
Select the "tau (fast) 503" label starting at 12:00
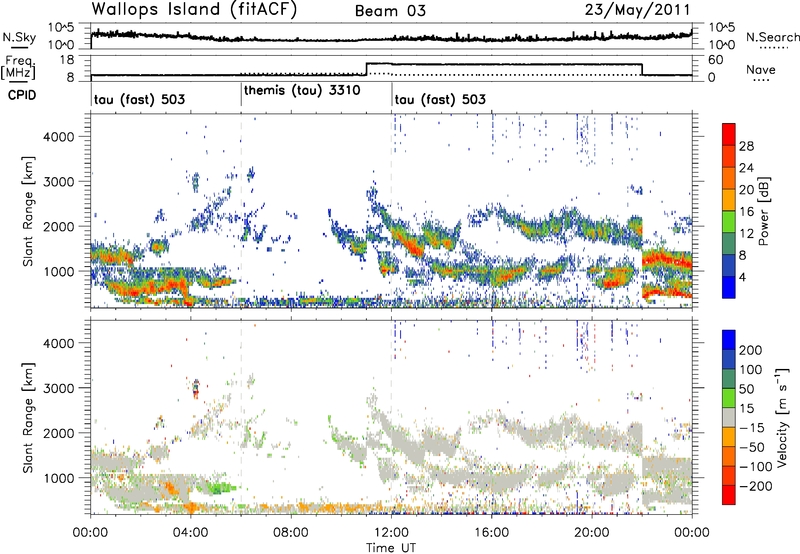tap(440, 99)
